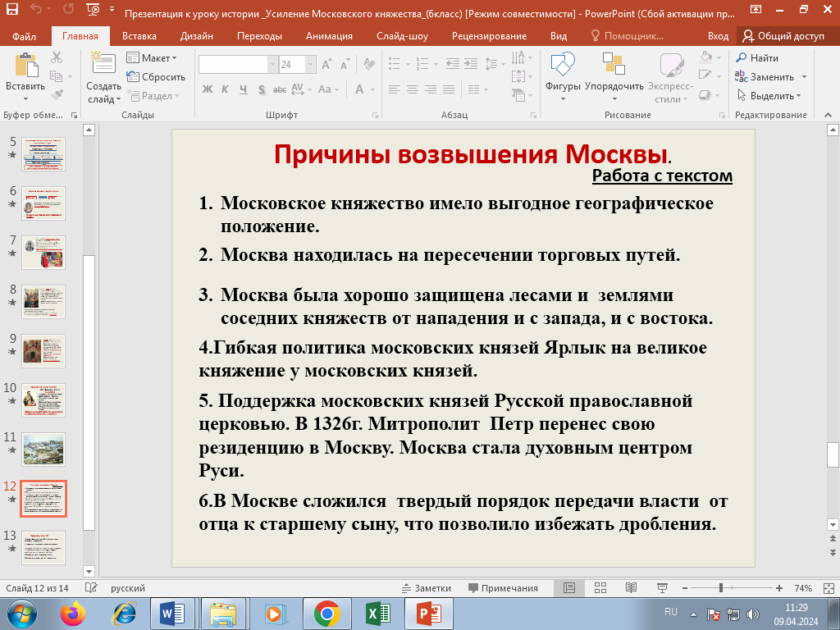Open the Примечания comments pane
The height and width of the screenshot is (630, 840).
(x=503, y=588)
